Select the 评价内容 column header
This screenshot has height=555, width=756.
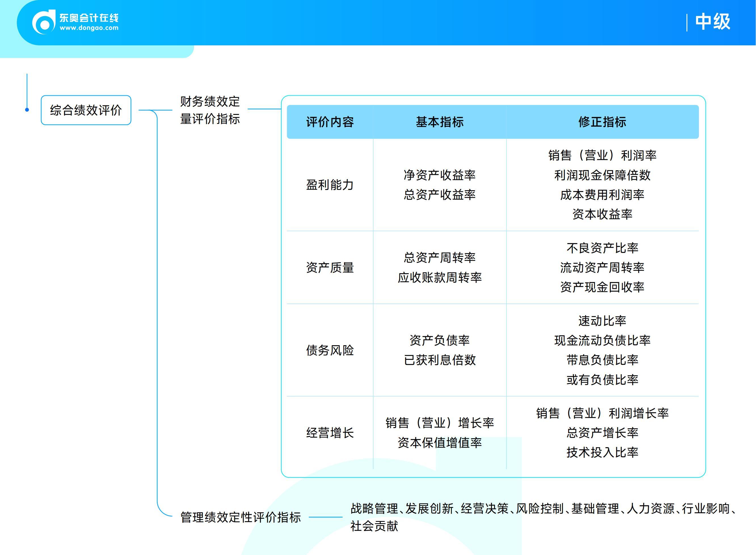click(330, 122)
